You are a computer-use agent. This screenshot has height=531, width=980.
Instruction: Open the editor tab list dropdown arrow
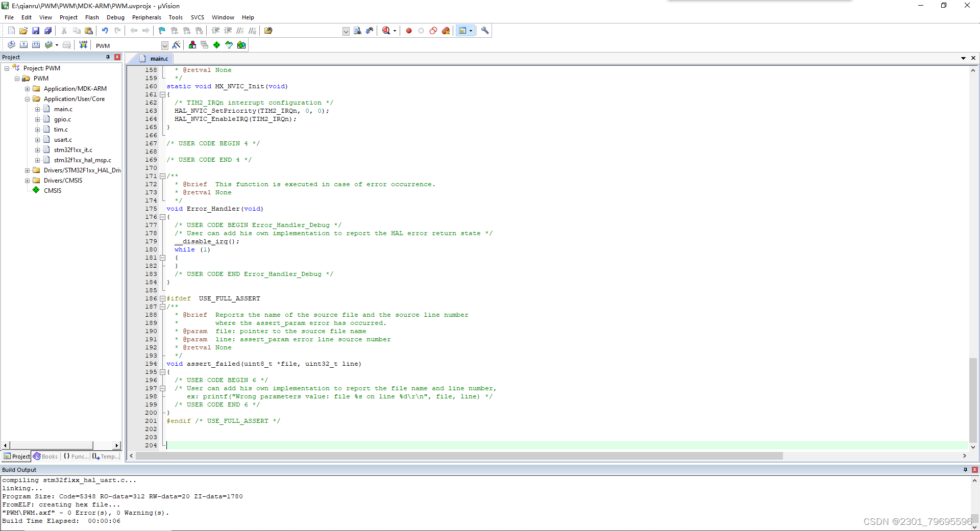(x=963, y=58)
